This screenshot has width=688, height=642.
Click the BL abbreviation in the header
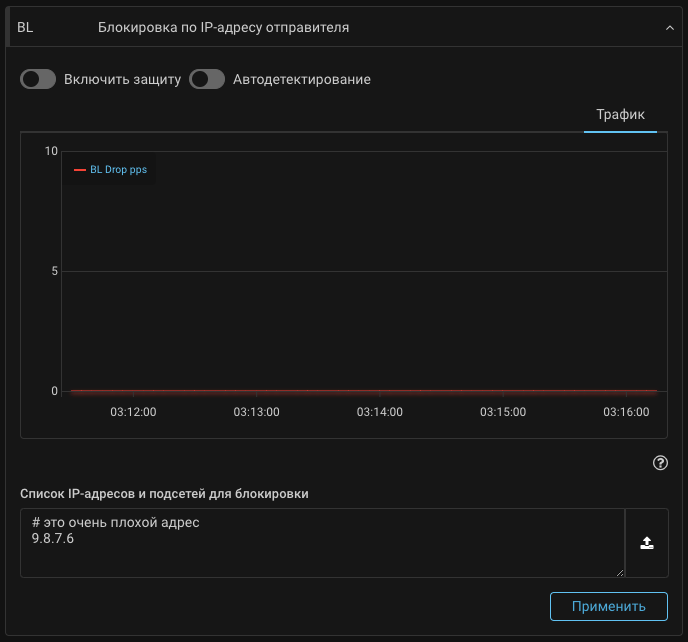25,28
